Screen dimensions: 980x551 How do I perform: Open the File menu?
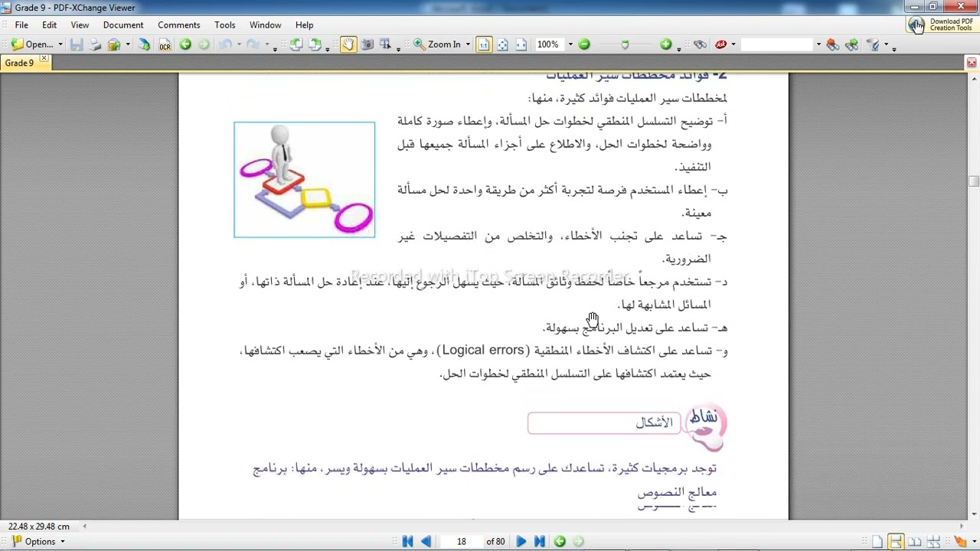[x=21, y=24]
